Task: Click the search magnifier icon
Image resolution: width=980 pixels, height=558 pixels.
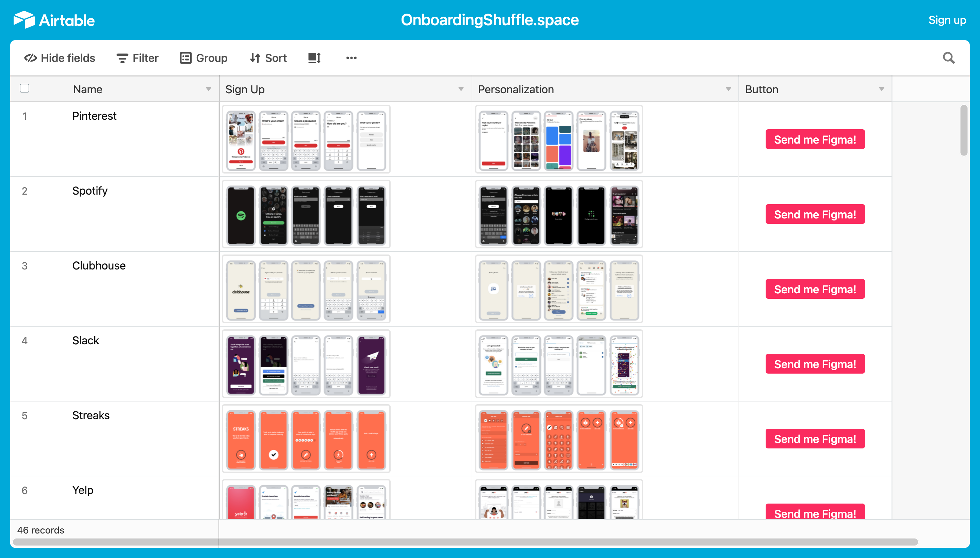Action: (x=949, y=58)
